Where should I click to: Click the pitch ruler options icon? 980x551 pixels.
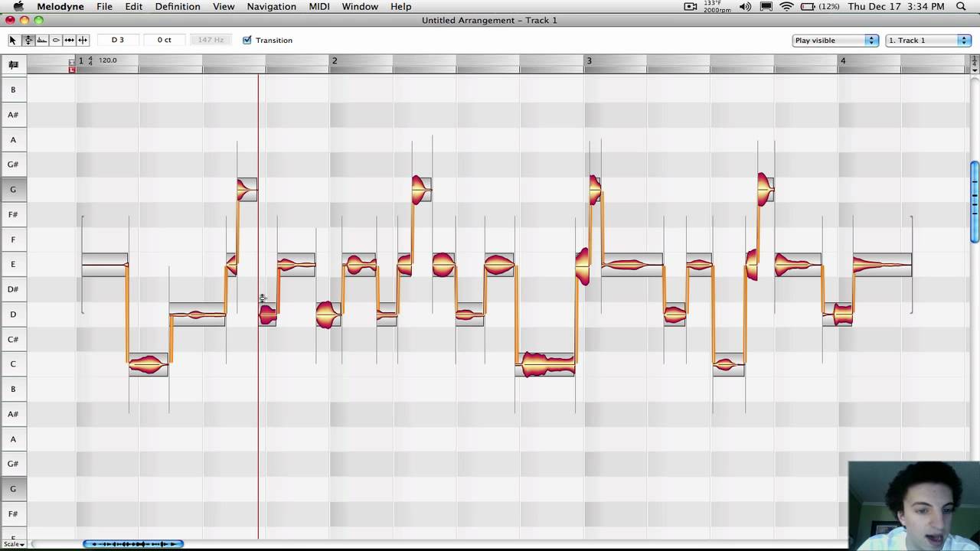pos(13,65)
